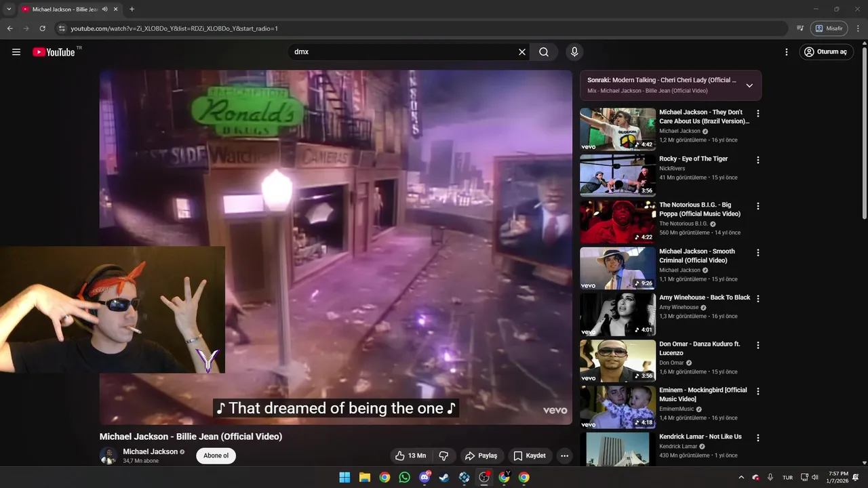This screenshot has width=868, height=488.
Task: Open options for Big Poppa video
Action: point(758,206)
